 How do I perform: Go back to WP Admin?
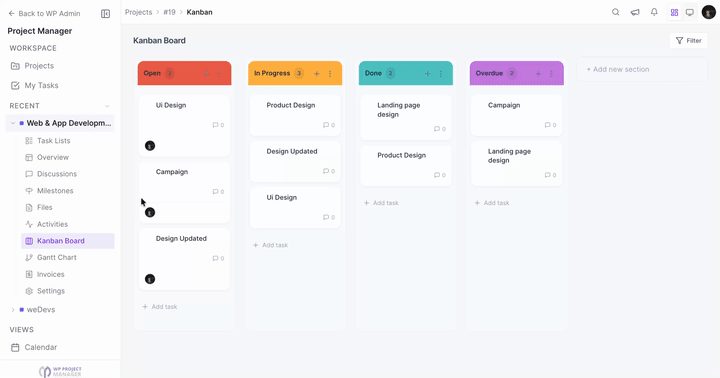pos(44,14)
